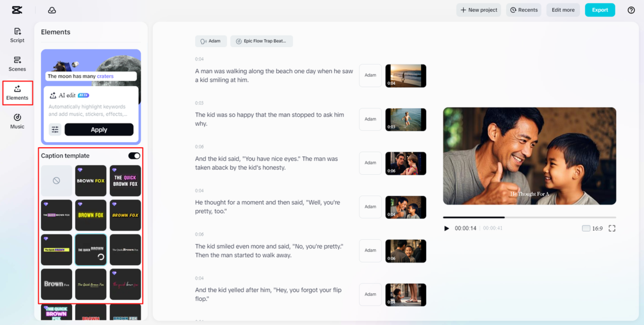The width and height of the screenshot is (644, 325).
Task: Select the Elements sidebar tab
Action: click(x=17, y=93)
